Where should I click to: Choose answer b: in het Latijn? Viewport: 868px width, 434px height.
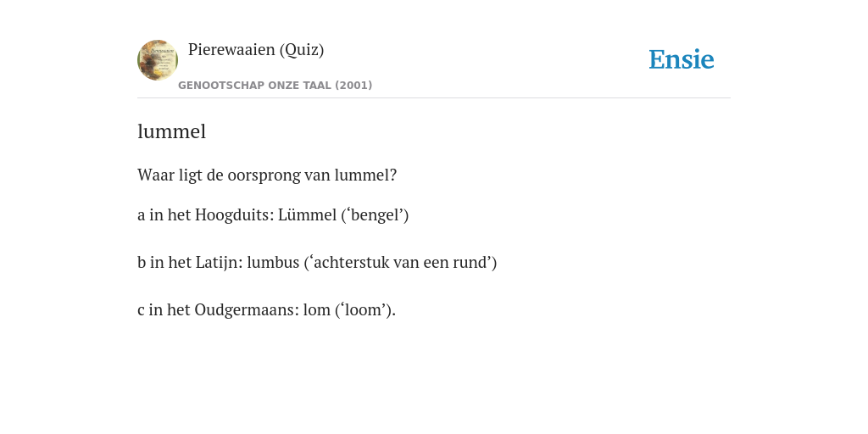tap(317, 263)
